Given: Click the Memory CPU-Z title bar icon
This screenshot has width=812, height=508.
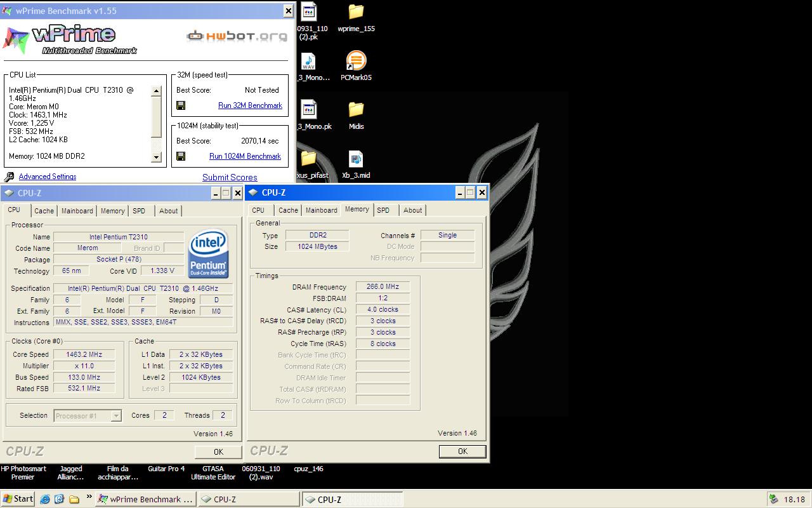Looking at the screenshot, I should click(253, 192).
